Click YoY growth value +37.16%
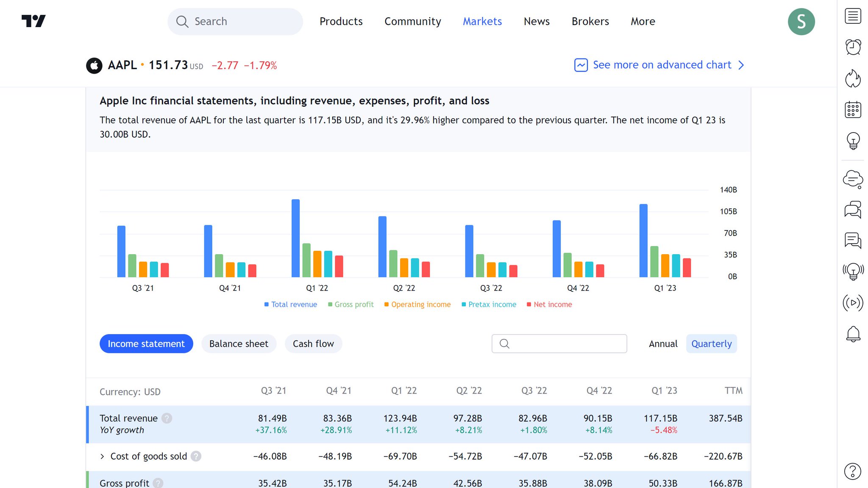The width and height of the screenshot is (868, 488). pos(271,430)
